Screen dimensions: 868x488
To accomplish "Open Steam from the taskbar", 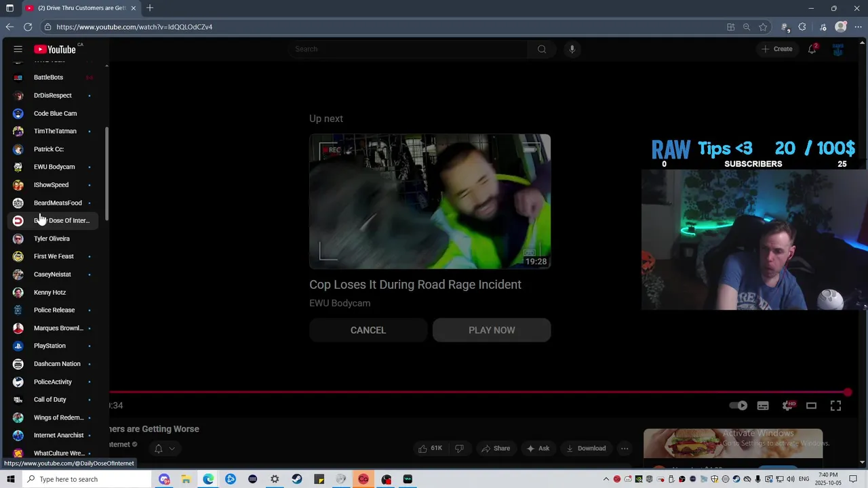I will coord(297,479).
